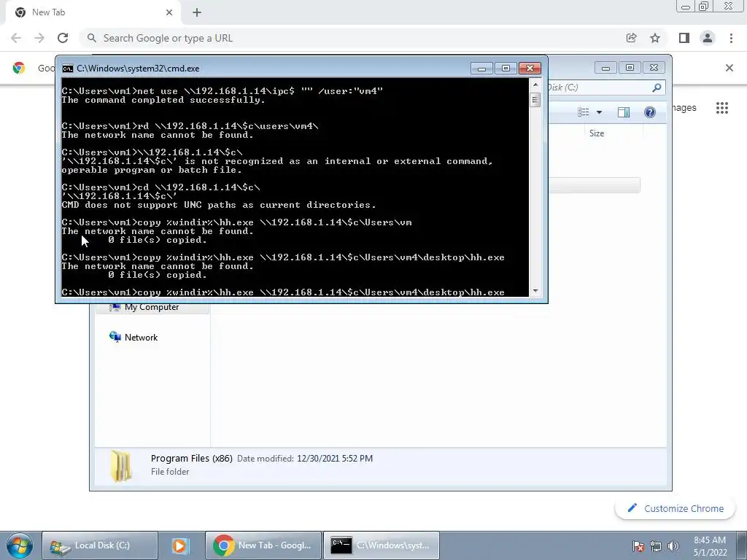Maximize the cmd.exe window

pos(506,69)
